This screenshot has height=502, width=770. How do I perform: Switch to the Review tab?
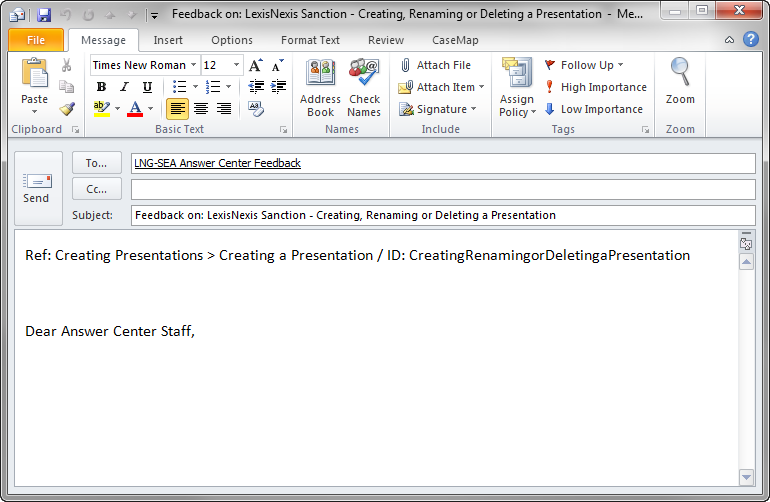(386, 40)
